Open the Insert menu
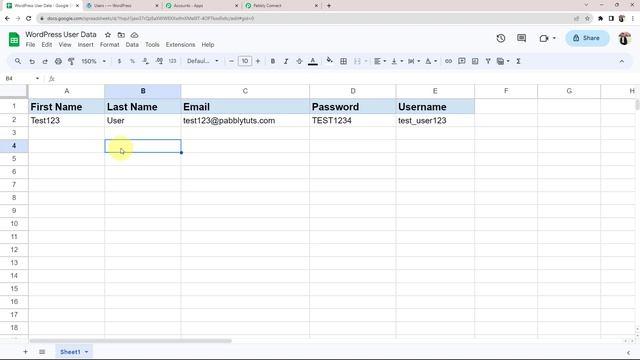Viewport: 640px width, 360px height. pyautogui.click(x=85, y=44)
